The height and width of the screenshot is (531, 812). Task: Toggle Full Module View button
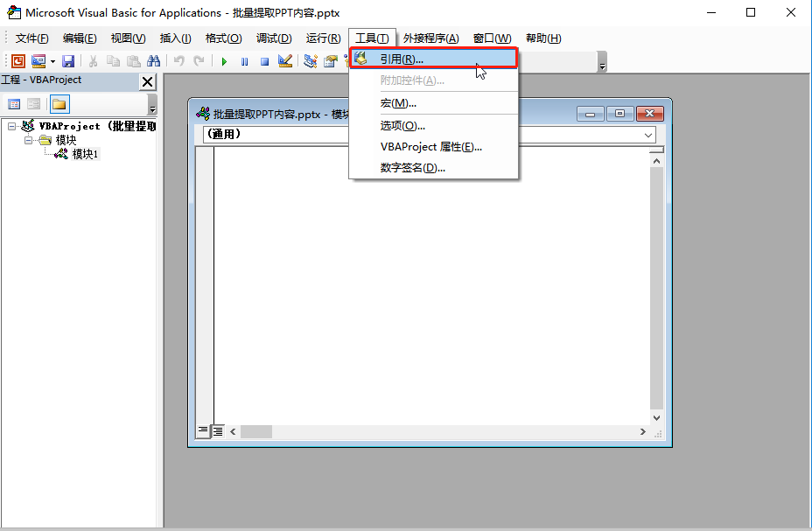(218, 431)
